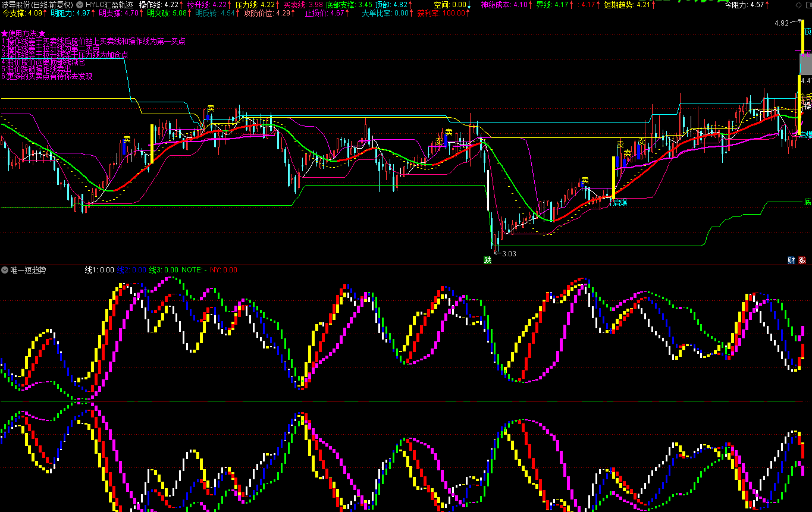Click usage line 5 about 跌破操作线卖出
The image size is (812, 512).
pos(36,69)
